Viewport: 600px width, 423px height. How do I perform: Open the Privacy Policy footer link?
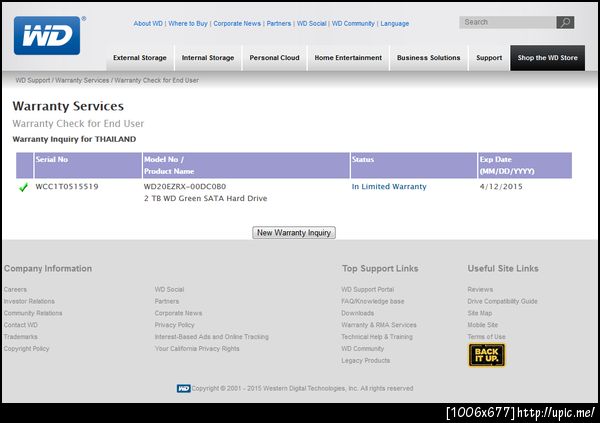pos(174,325)
